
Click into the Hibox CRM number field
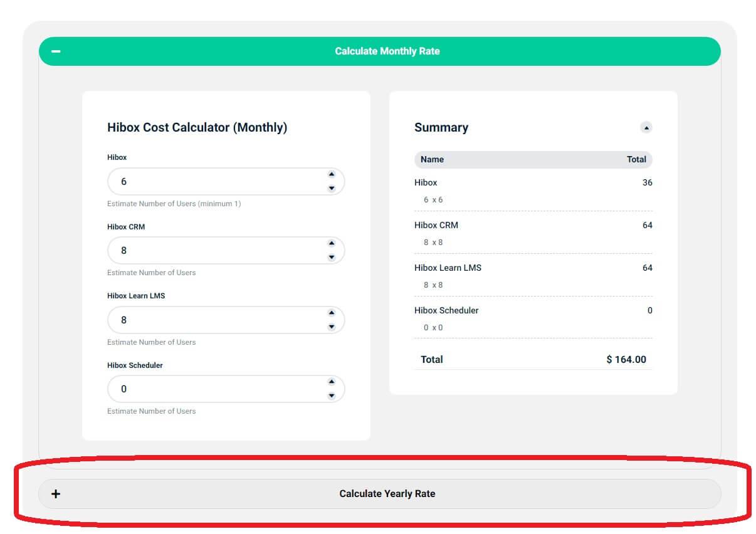[213, 251]
